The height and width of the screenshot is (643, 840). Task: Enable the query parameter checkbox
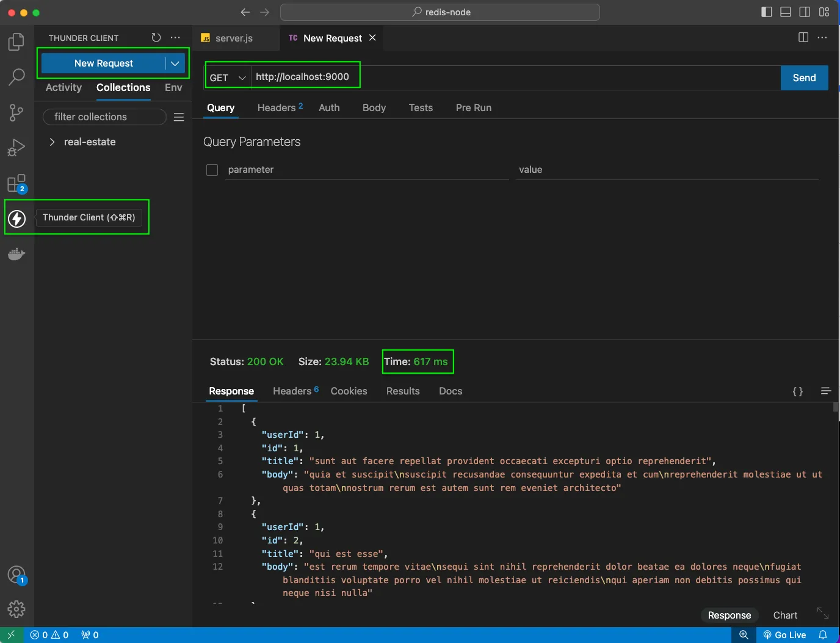212,170
